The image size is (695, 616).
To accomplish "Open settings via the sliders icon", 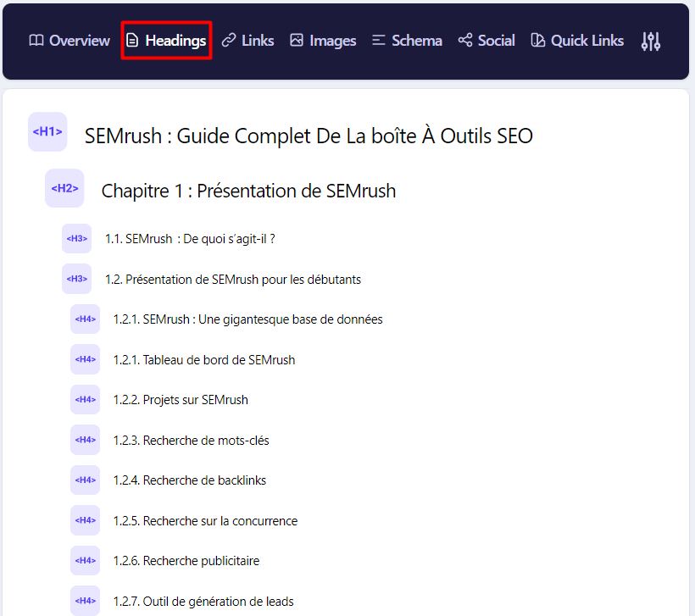I will [x=651, y=42].
